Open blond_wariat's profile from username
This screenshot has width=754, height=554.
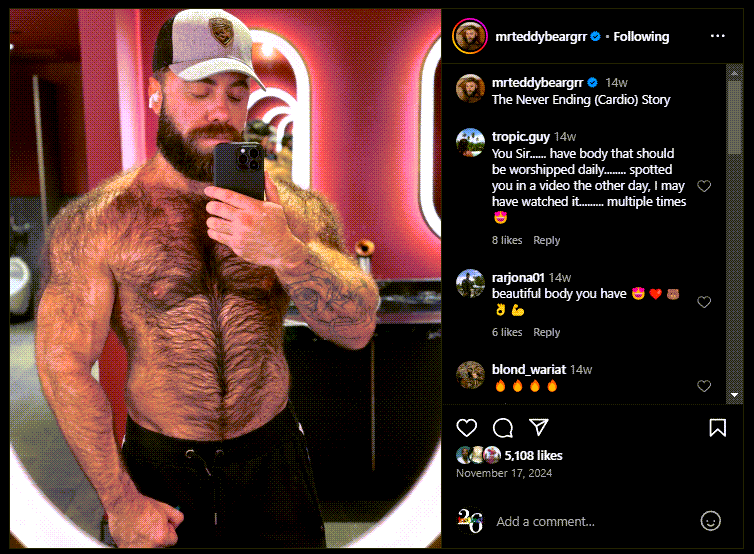(x=528, y=369)
